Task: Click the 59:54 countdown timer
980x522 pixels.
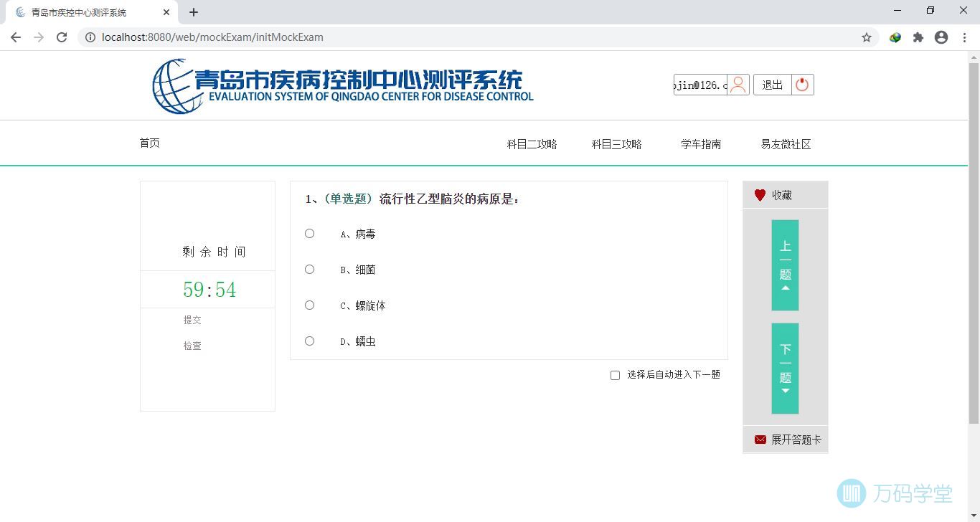Action: click(209, 290)
